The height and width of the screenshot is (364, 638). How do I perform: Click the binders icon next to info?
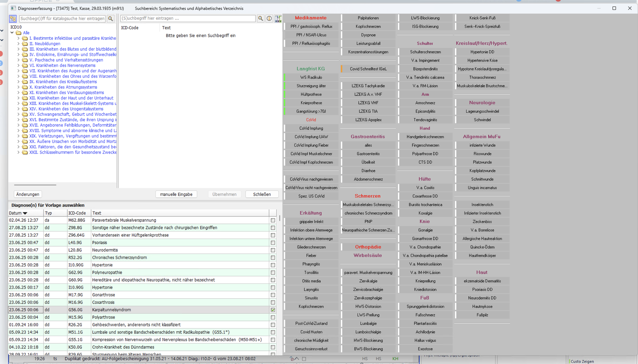(x=278, y=18)
